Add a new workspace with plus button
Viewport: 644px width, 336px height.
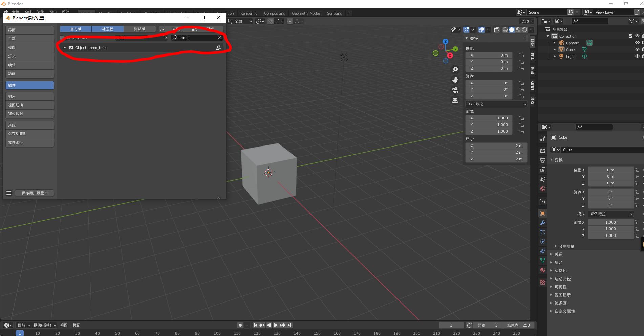349,13
